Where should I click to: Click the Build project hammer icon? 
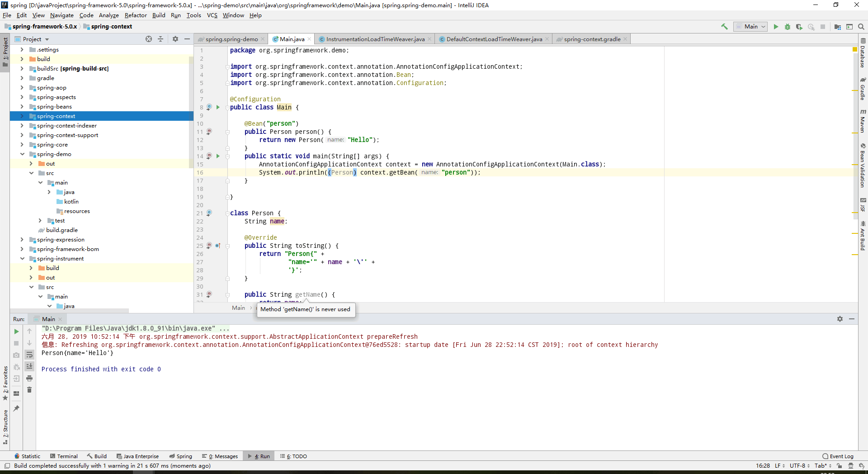(x=724, y=27)
